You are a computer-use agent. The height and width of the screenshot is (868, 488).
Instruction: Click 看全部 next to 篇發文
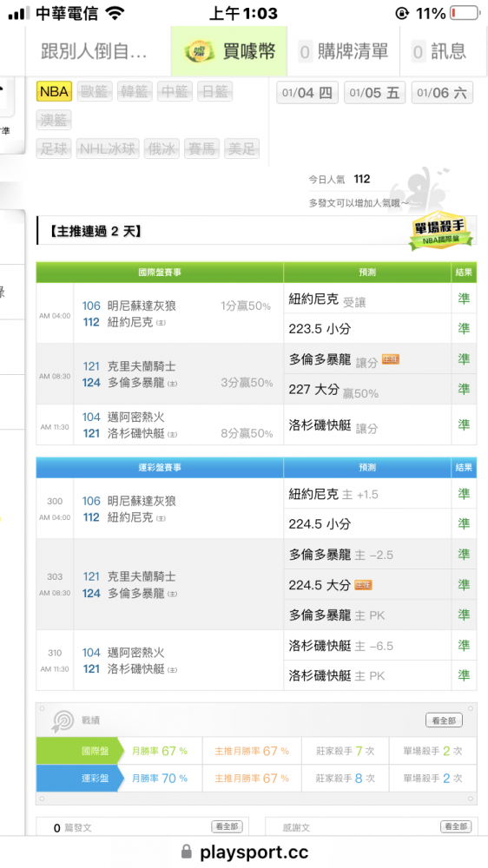pyautogui.click(x=228, y=826)
